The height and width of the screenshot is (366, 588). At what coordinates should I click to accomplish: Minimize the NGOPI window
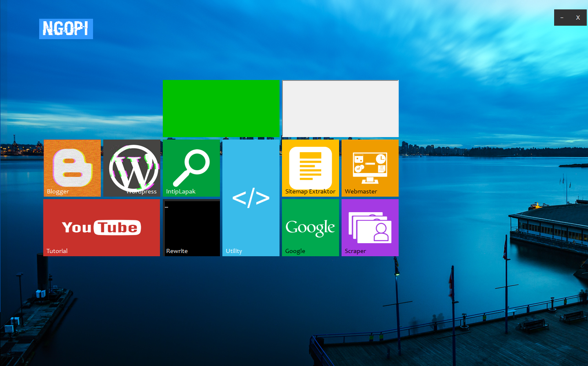pyautogui.click(x=562, y=18)
